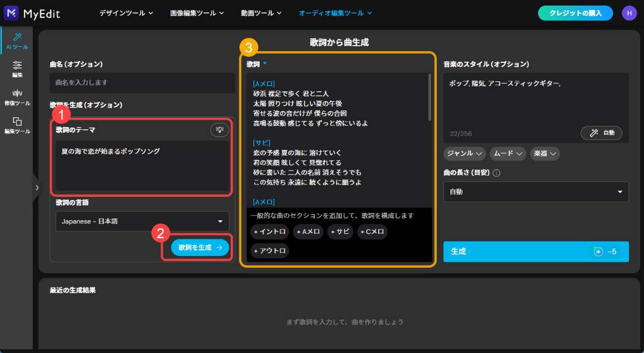Expand the collapsed sidebar panel arrow
This screenshot has height=353, width=644.
pos(37,188)
